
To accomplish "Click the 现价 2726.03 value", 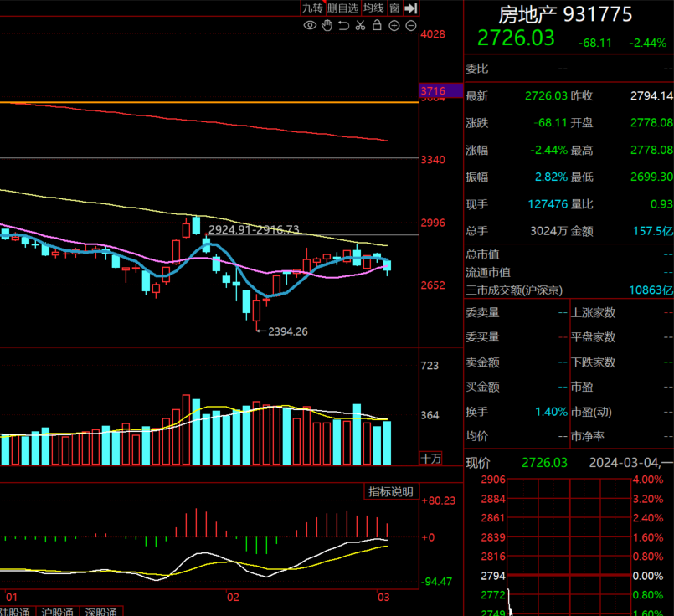I will pos(544,463).
